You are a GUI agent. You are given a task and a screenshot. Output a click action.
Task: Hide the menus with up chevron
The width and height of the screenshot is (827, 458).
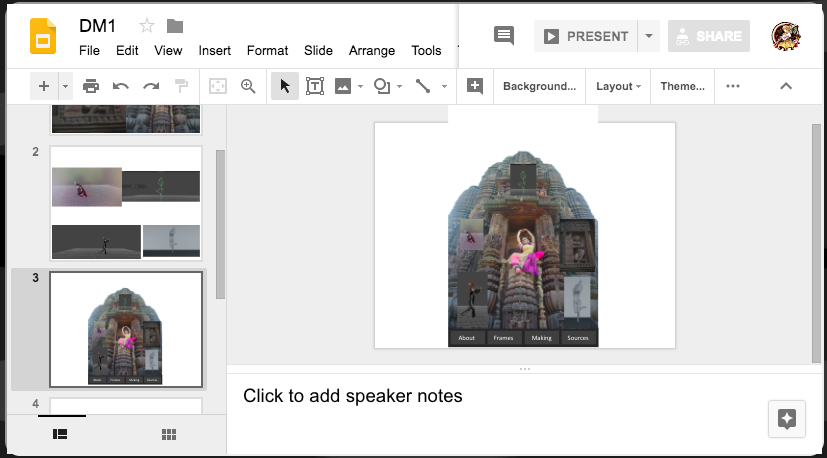coord(786,86)
